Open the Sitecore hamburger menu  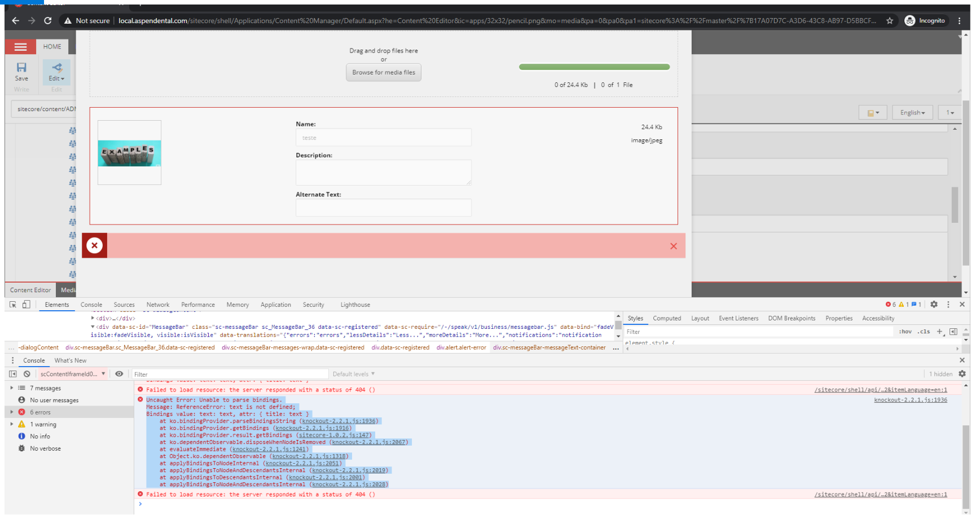(x=20, y=47)
